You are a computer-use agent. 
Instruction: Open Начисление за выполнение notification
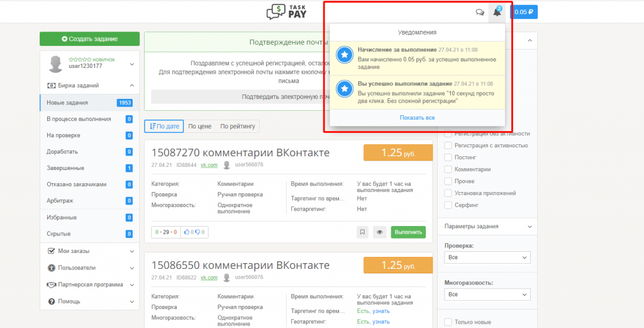tap(418, 58)
